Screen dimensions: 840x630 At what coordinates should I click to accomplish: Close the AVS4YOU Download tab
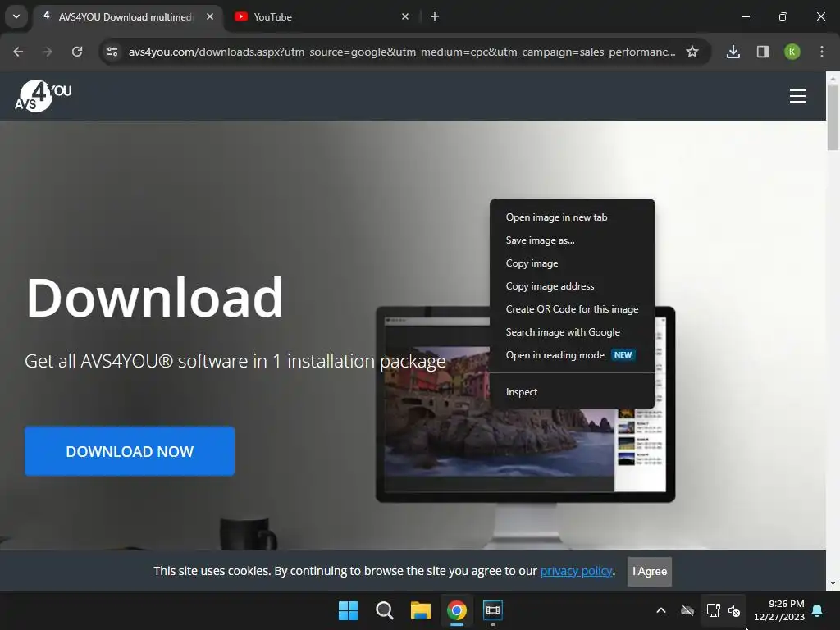coord(210,16)
